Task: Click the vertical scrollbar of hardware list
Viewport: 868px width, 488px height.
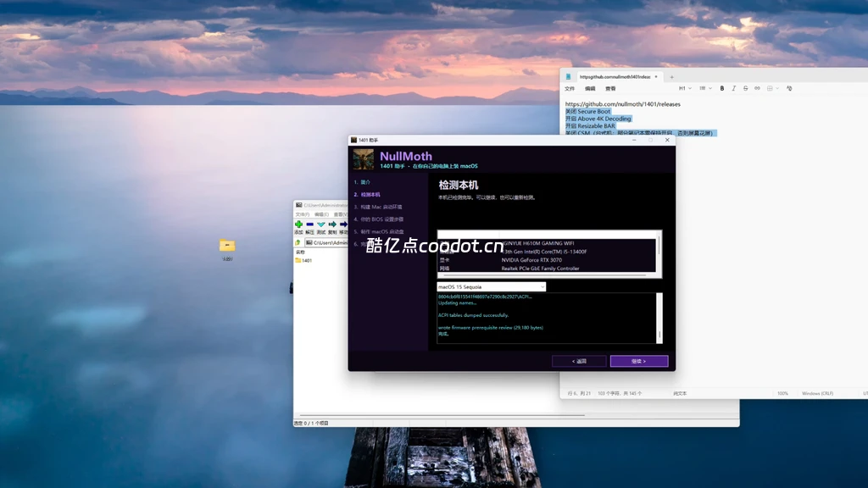Action: tap(659, 252)
